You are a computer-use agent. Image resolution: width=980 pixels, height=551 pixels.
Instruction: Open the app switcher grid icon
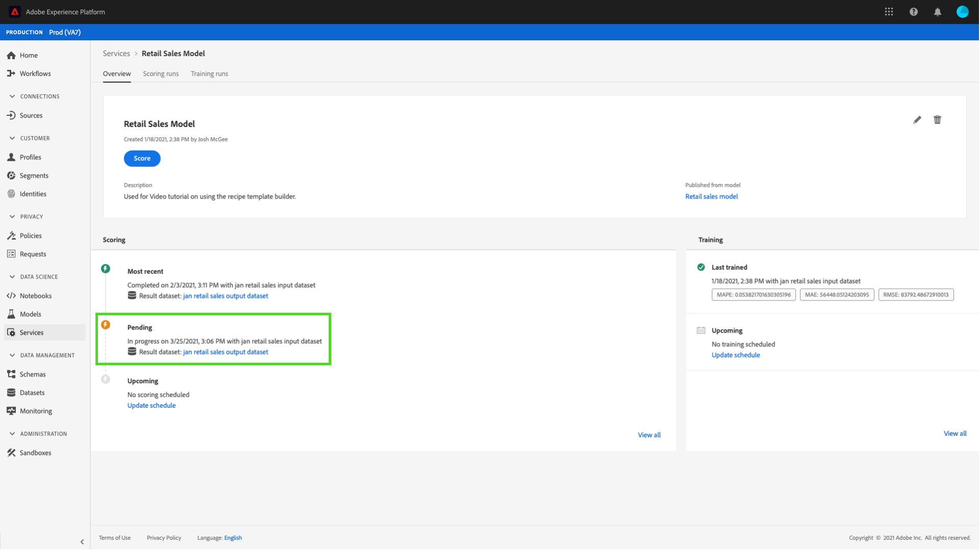tap(889, 12)
